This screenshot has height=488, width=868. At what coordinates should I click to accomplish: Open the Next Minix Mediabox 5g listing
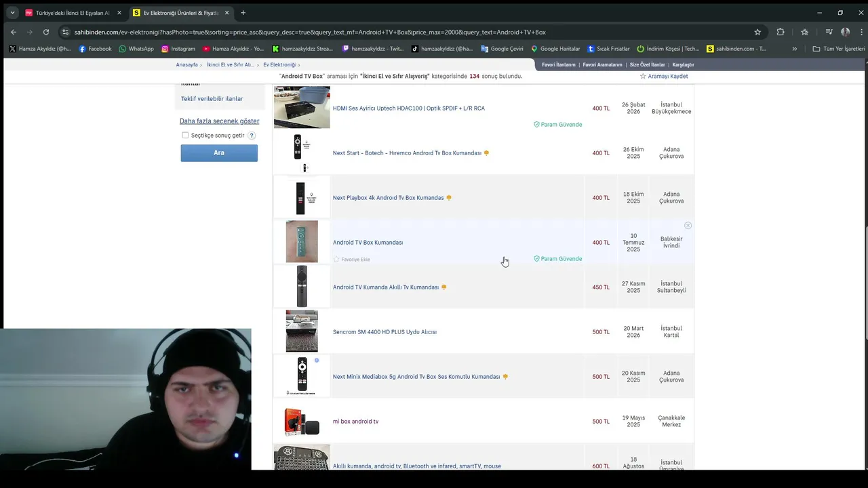(416, 377)
